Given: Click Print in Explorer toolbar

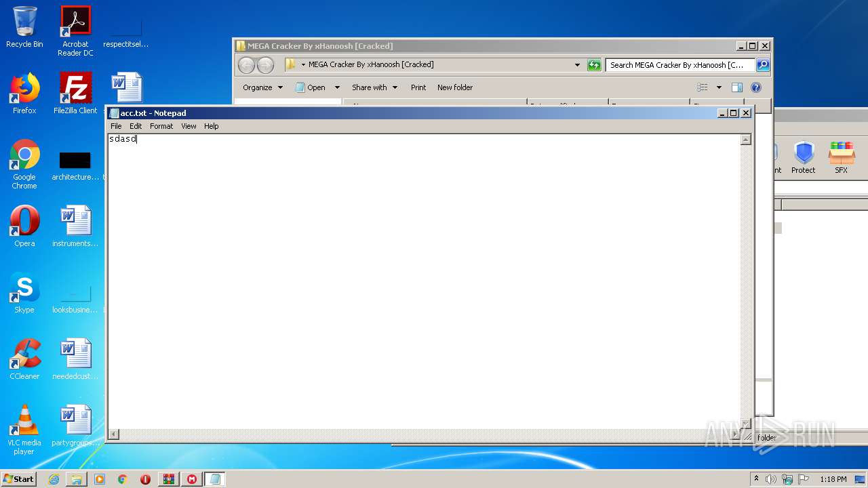Looking at the screenshot, I should click(418, 87).
